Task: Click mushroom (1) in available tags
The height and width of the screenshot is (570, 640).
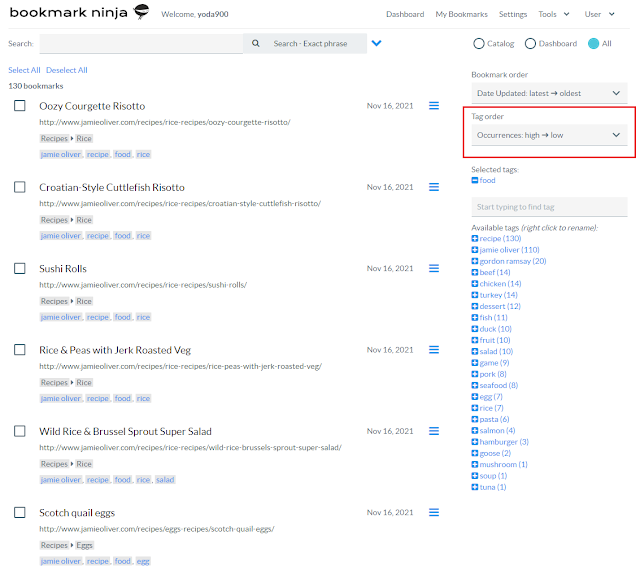Action: click(503, 464)
